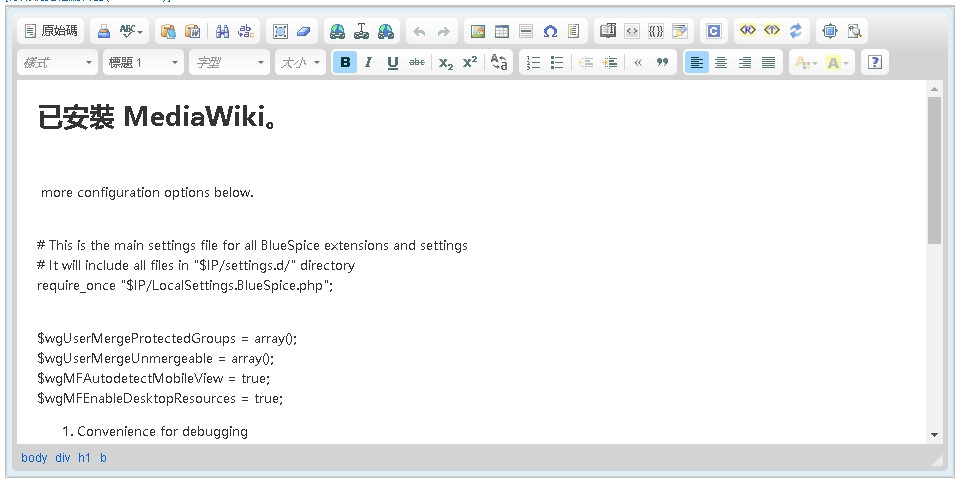
Task: Click the Select All icon
Action: coord(280,31)
